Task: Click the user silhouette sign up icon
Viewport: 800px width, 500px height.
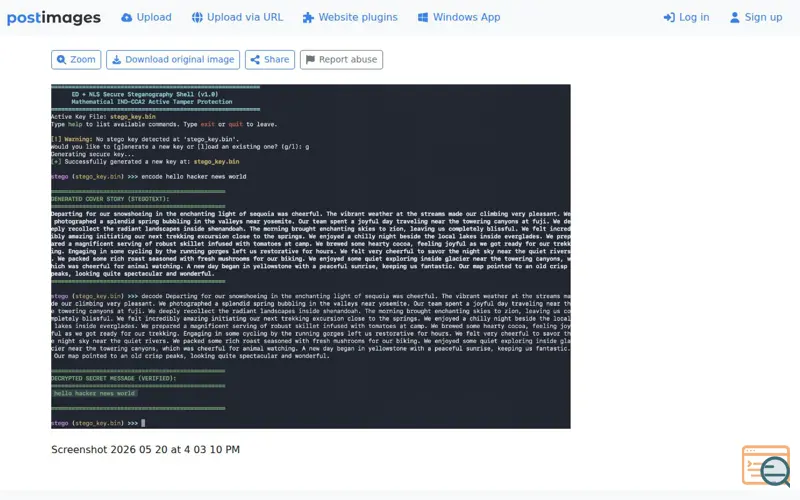Action: point(735,18)
